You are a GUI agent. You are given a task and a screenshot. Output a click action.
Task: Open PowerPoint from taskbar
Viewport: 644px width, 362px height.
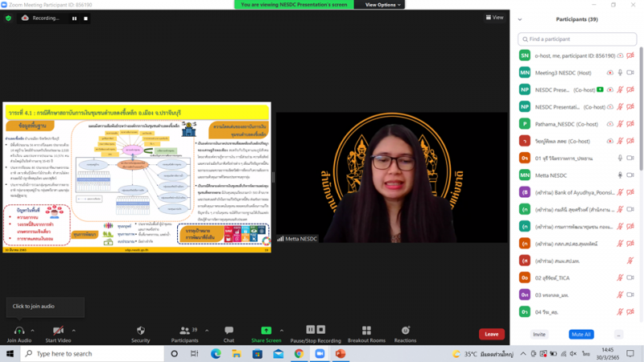point(341,353)
